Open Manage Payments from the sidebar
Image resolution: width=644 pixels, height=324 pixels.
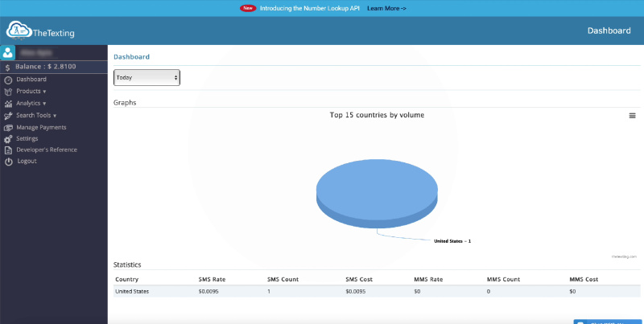coord(41,127)
